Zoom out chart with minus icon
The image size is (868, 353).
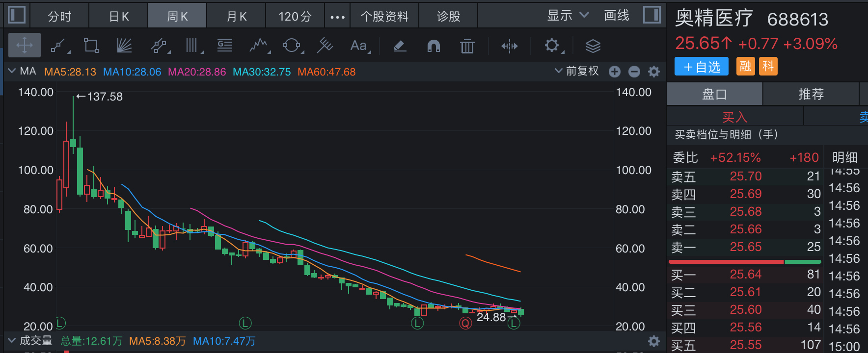[634, 72]
